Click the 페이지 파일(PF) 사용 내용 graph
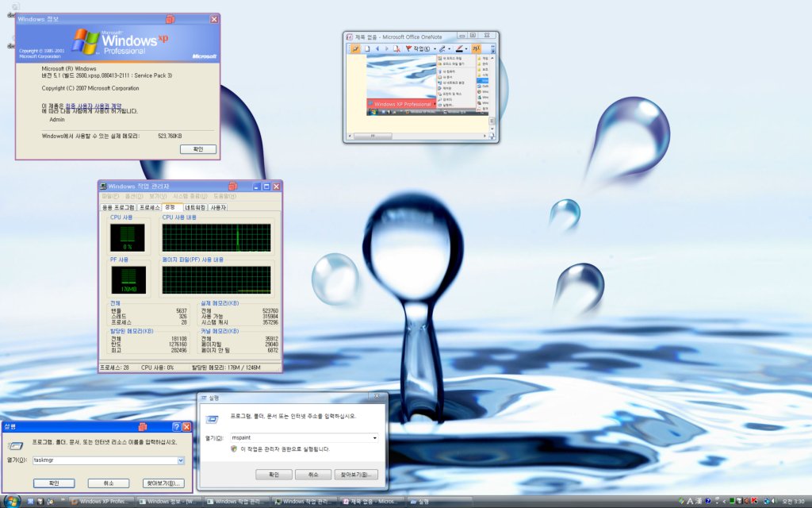Image resolution: width=812 pixels, height=508 pixels. pyautogui.click(x=216, y=280)
